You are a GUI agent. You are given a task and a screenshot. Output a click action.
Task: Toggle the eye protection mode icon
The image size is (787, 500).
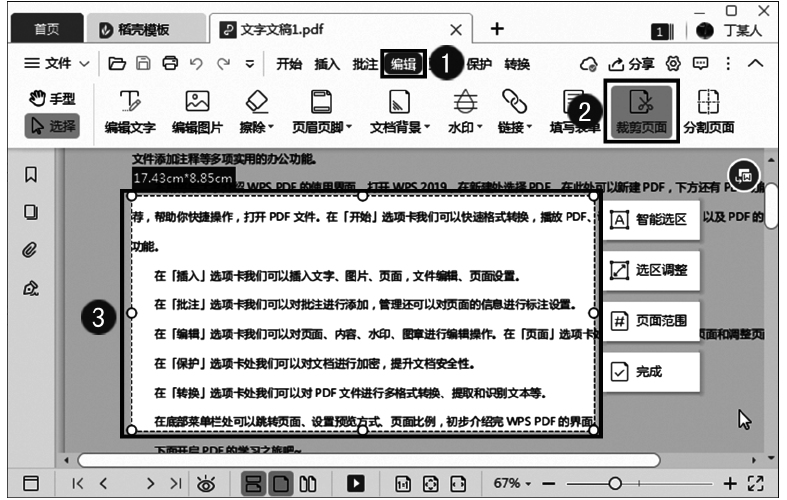tap(207, 483)
